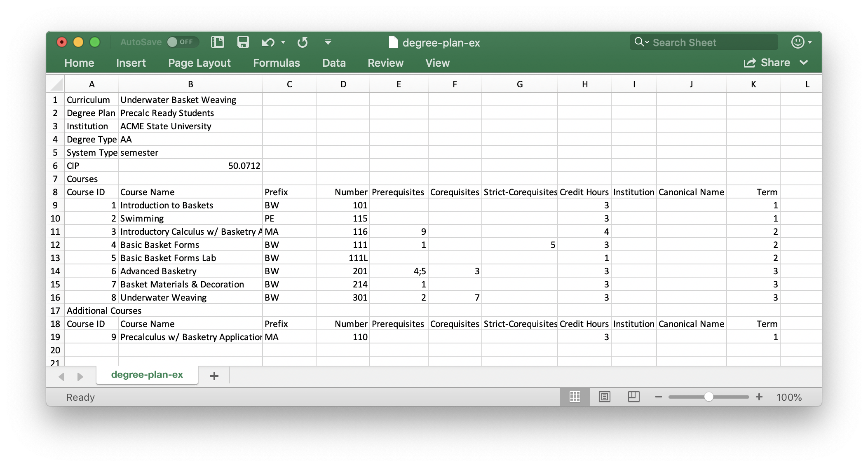Select the degree-plan-ex sheet tab
The height and width of the screenshot is (467, 868).
(147, 375)
